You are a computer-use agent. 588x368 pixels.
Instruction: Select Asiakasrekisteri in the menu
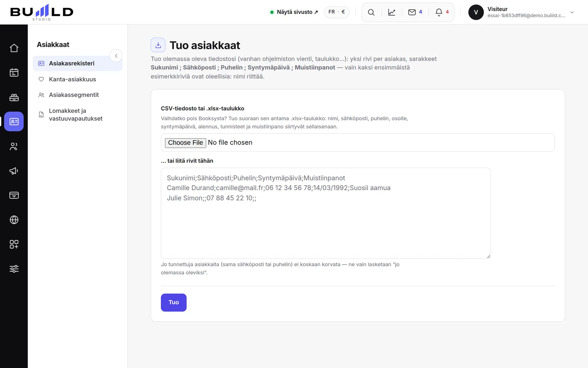[x=78, y=63]
